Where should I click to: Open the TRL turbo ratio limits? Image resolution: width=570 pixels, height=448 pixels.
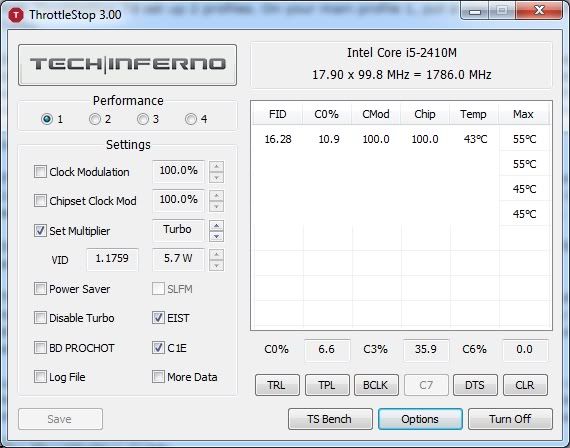coord(277,385)
